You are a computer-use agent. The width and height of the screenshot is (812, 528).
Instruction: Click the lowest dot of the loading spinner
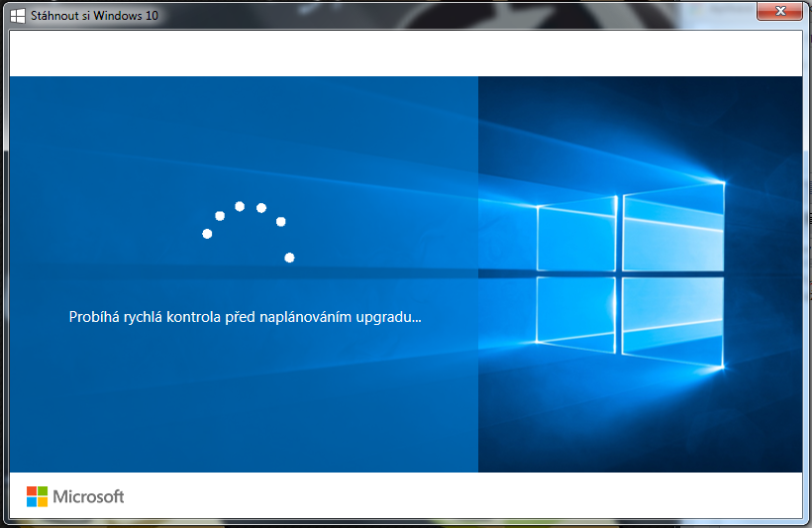[x=289, y=258]
